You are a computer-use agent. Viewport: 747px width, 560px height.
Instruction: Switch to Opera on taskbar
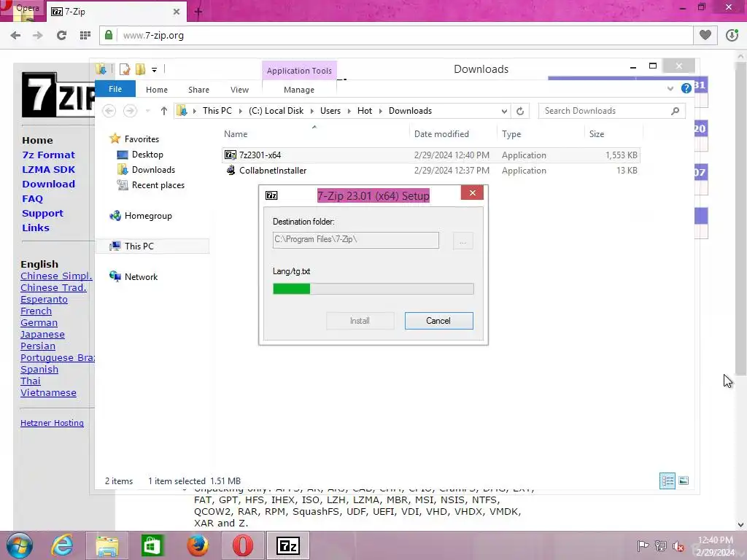pos(242,545)
